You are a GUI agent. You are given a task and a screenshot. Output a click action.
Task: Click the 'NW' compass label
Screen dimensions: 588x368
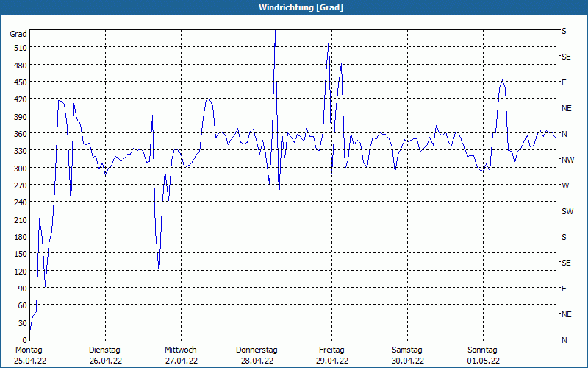pyautogui.click(x=567, y=160)
